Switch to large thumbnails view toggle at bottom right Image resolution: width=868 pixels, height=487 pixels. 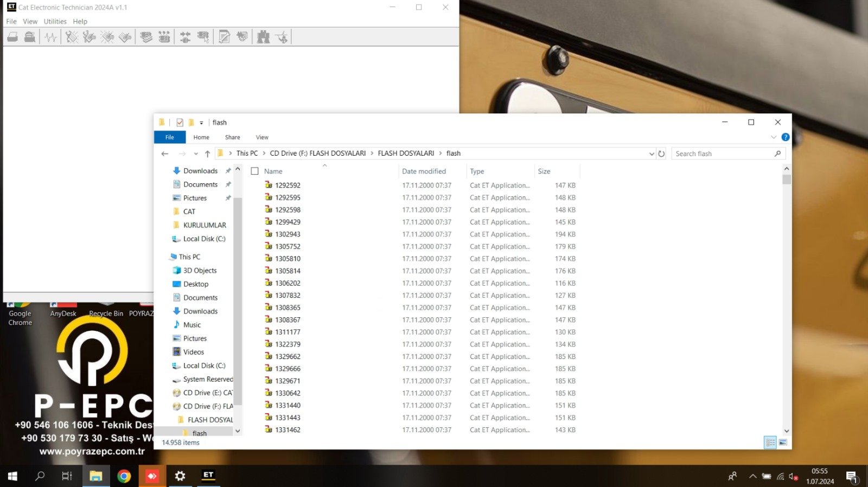click(783, 443)
